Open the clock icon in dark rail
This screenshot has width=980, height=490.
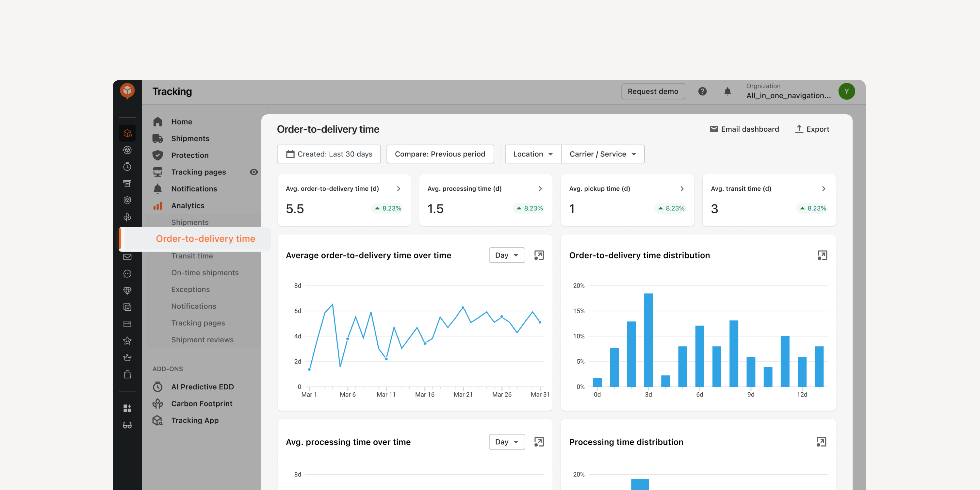[x=127, y=167]
